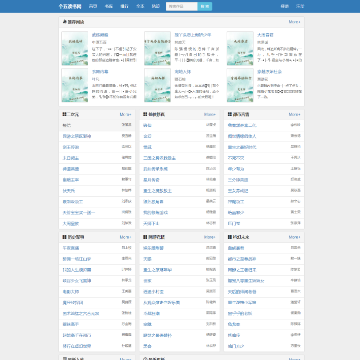Screen dimensions: 360x360
Task: Click the light-blue search button beside the search field
Action: click(205, 6)
